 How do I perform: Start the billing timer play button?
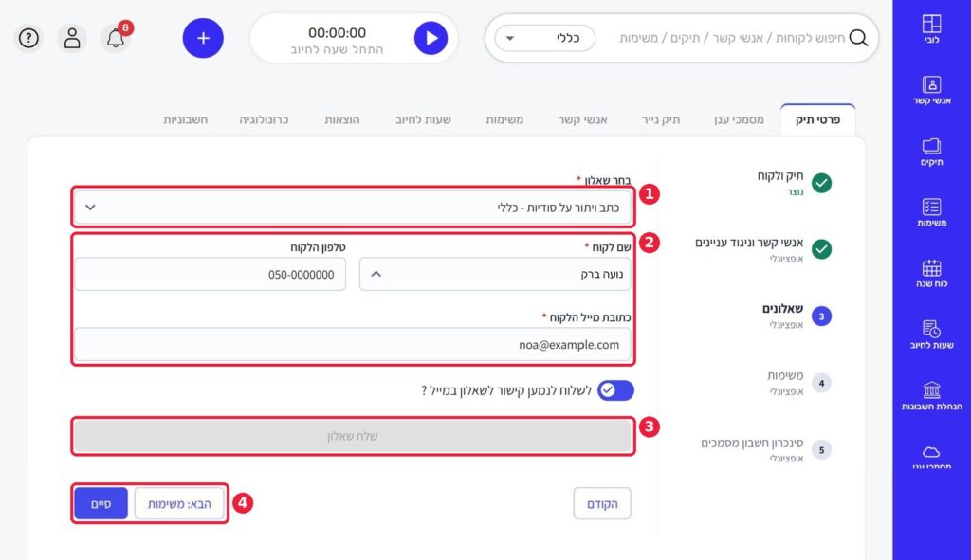click(x=431, y=38)
